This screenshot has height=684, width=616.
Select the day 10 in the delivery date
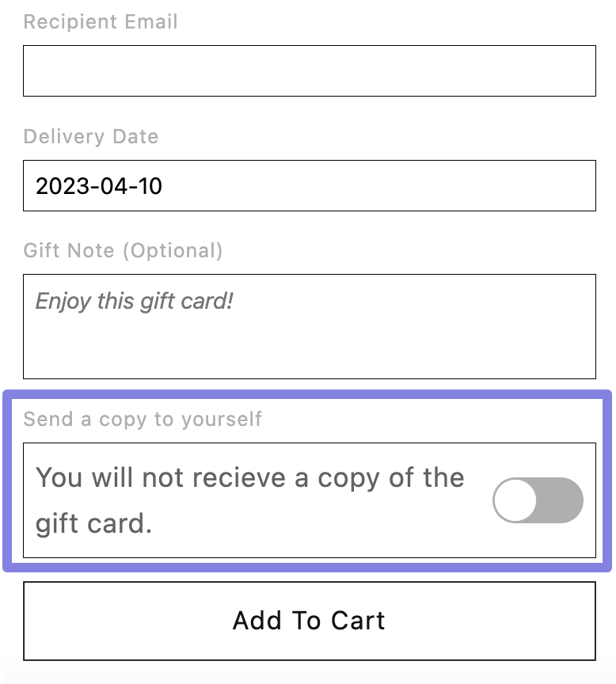[148, 187]
